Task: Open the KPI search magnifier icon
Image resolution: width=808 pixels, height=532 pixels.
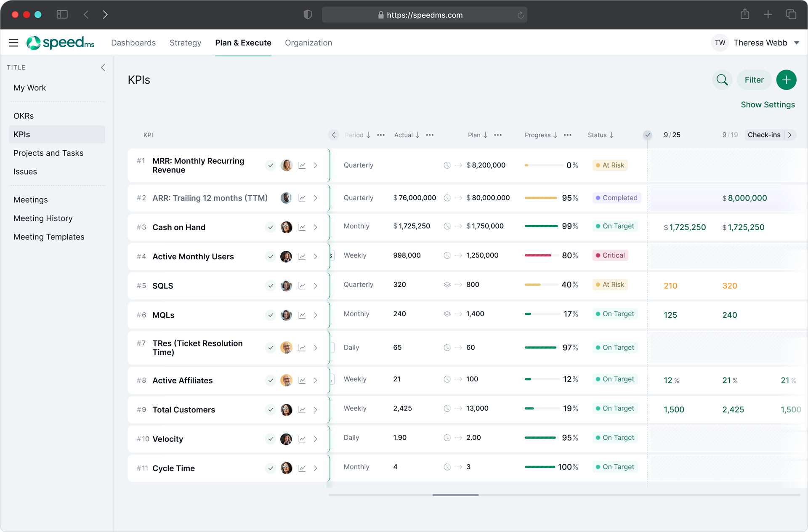Action: pyautogui.click(x=722, y=80)
